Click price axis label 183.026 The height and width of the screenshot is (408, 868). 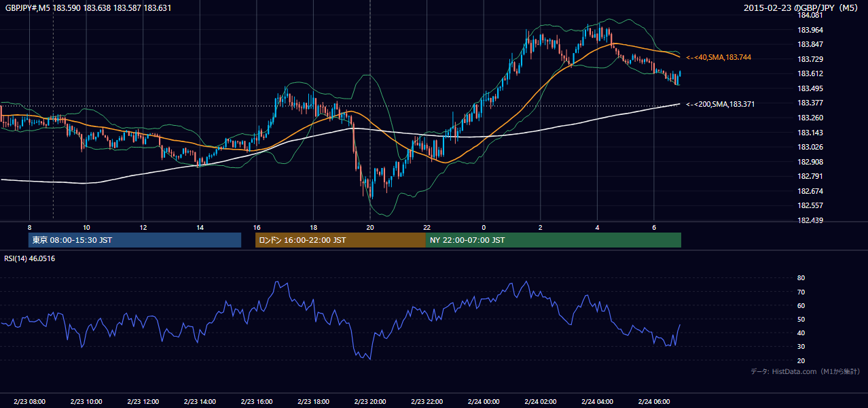click(x=810, y=147)
